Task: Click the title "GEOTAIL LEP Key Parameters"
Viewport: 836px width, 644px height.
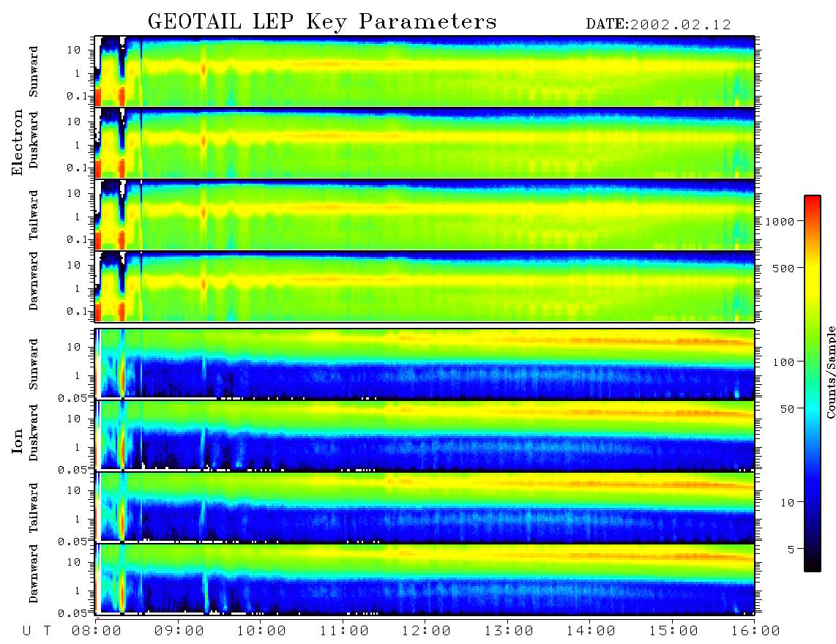Action: coord(322,22)
